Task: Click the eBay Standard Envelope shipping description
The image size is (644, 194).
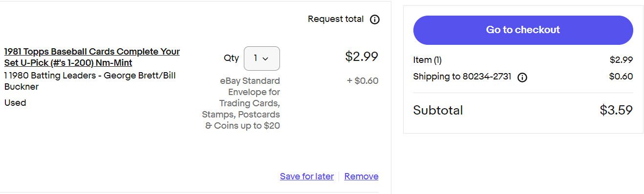Action: (241, 103)
